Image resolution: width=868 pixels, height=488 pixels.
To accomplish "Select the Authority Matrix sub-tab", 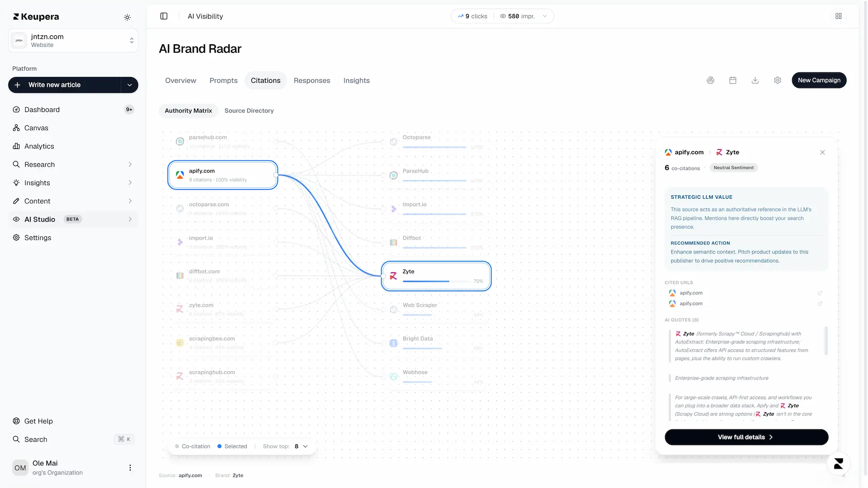I will click(188, 111).
